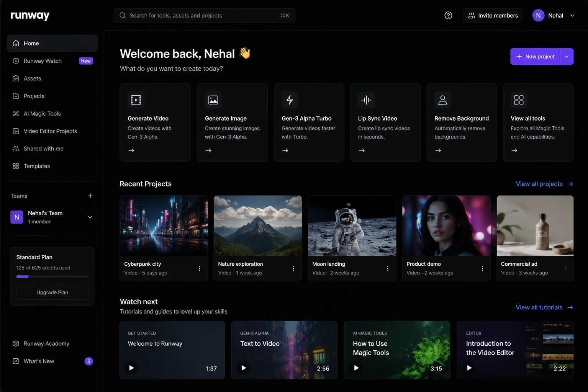Image resolution: width=588 pixels, height=392 pixels.
Task: Open options menu for Cyberpunk city project
Action: (199, 269)
